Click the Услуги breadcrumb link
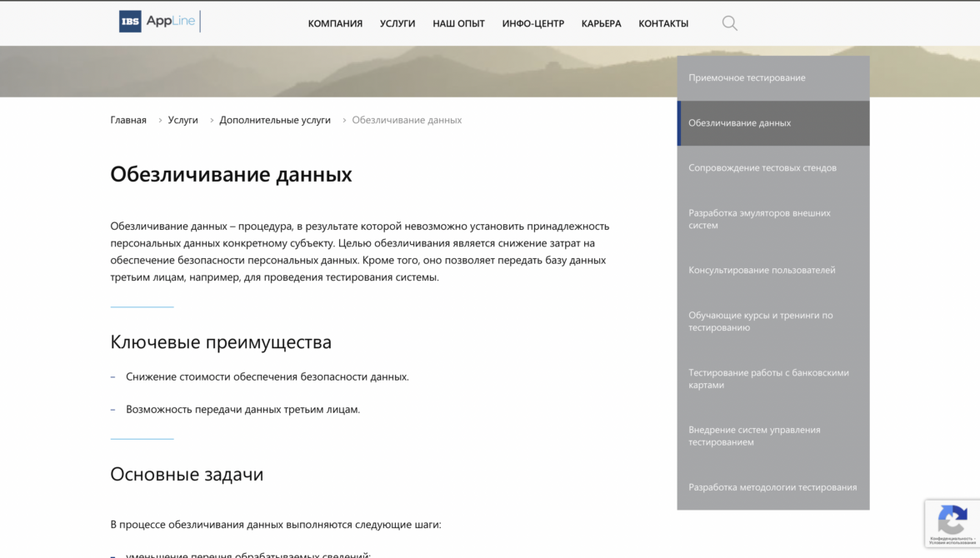This screenshot has width=980, height=558. pos(182,120)
